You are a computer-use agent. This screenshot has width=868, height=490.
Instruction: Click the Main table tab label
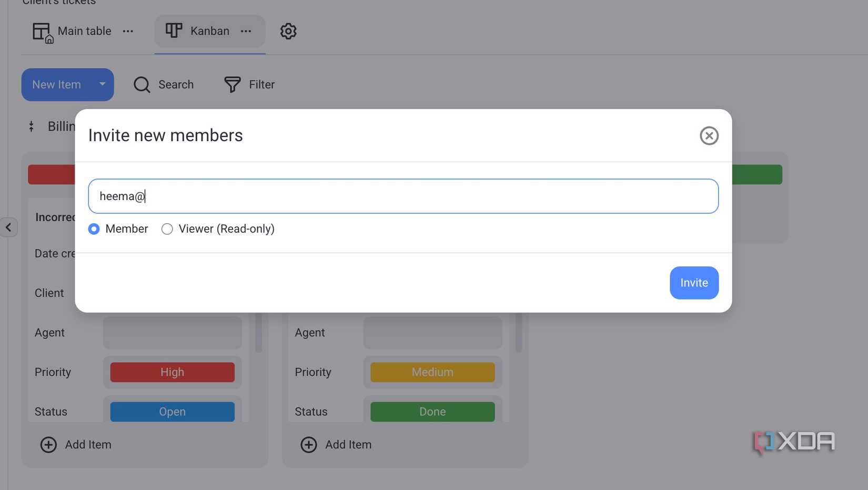pyautogui.click(x=84, y=31)
